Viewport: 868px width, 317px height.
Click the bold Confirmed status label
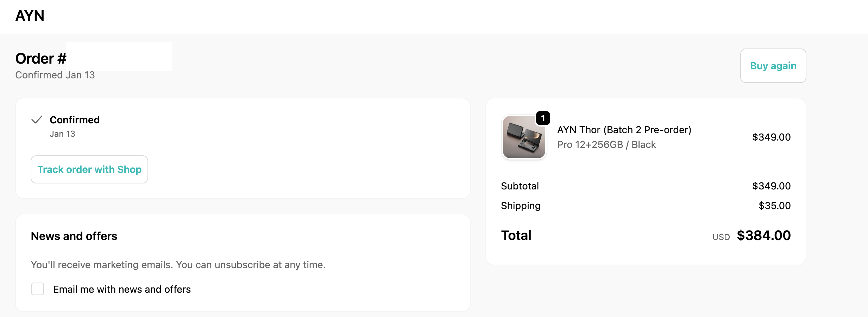tap(75, 120)
